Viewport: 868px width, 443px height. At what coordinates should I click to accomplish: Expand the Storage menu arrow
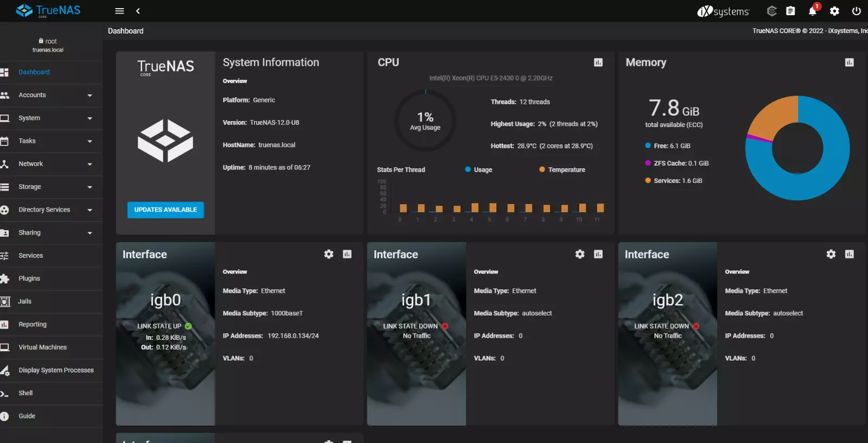coord(90,187)
